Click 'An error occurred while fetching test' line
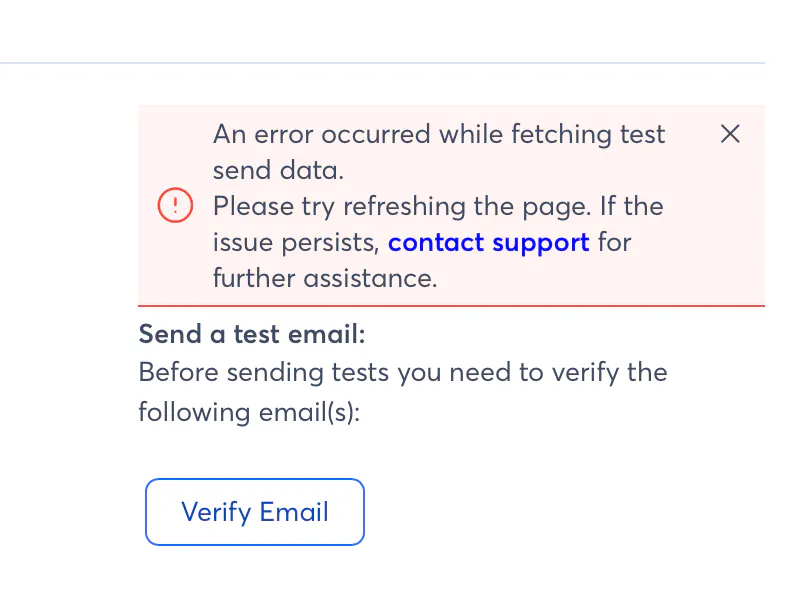The width and height of the screenshot is (796, 600). [x=439, y=134]
